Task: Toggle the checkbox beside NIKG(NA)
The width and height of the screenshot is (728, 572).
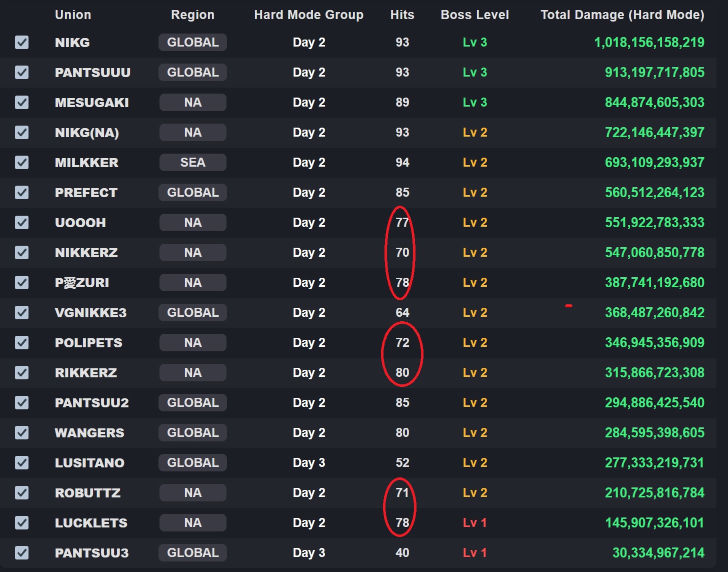Action: tap(21, 133)
